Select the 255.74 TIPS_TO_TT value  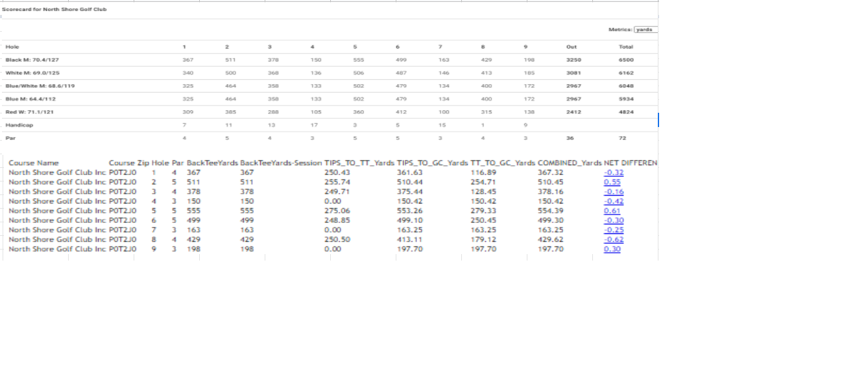pos(337,182)
